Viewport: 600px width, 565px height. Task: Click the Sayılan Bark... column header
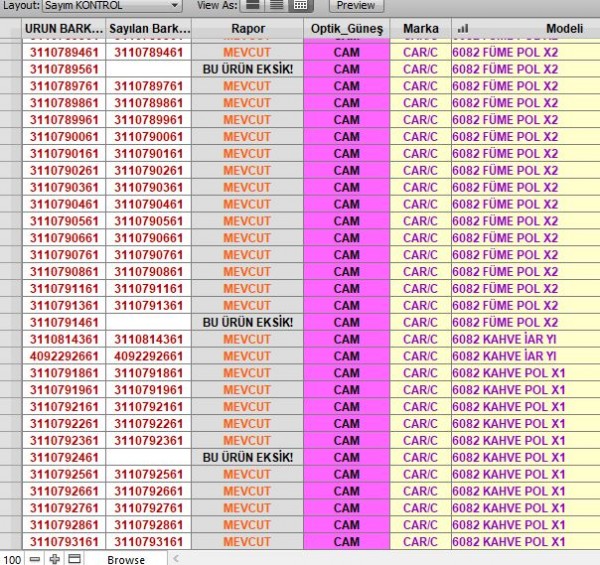[x=149, y=29]
